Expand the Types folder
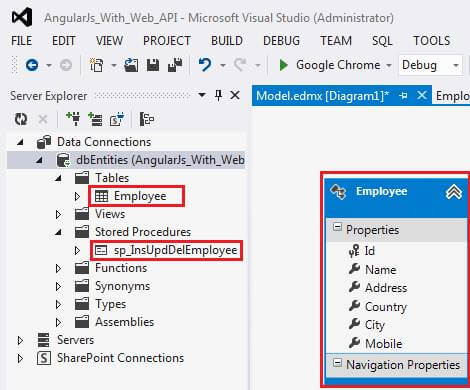The height and width of the screenshot is (390, 470). (x=58, y=304)
